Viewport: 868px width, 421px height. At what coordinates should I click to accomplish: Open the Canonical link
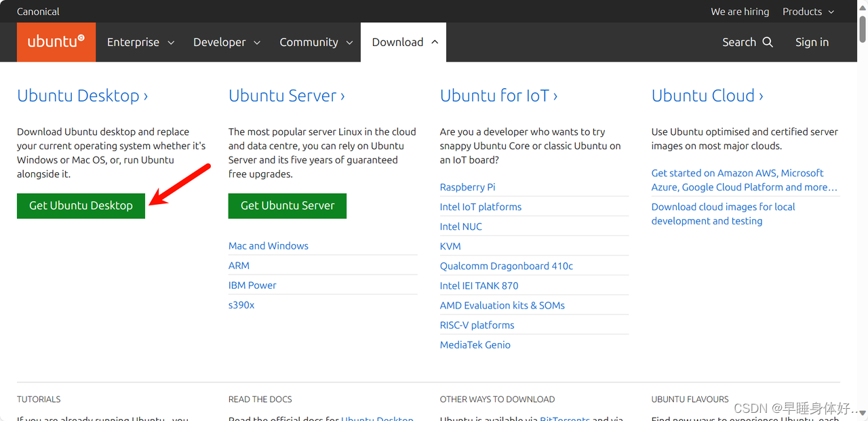(x=38, y=12)
